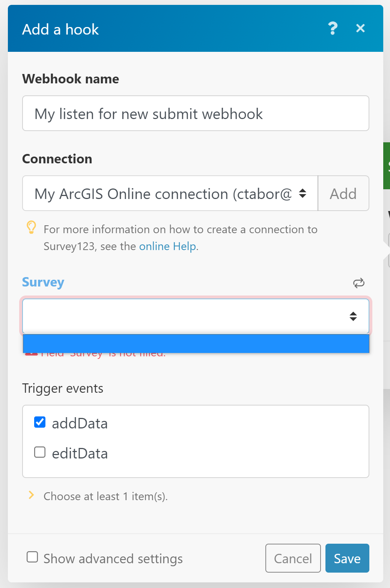Focus the Webhook name text field
Screen dimensions: 390x588
pos(196,113)
